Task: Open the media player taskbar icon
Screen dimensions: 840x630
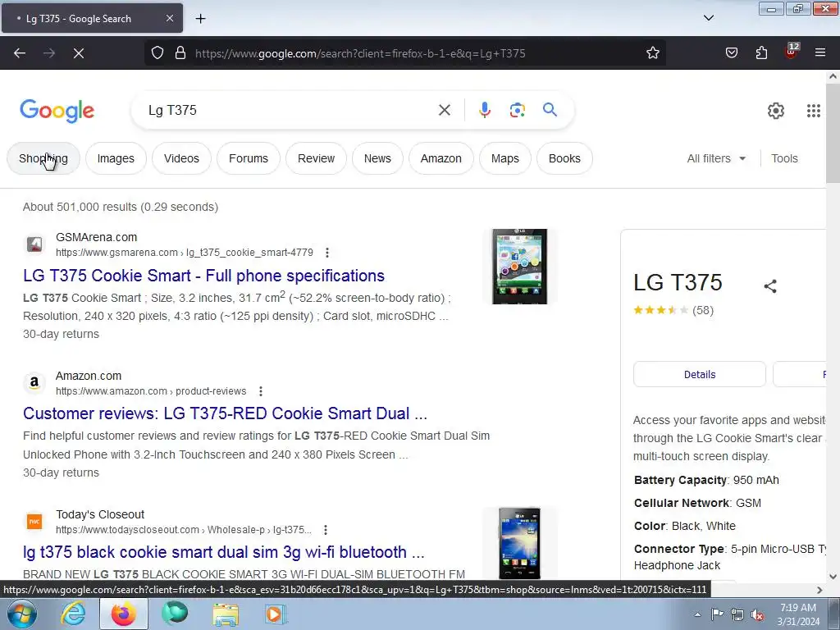Action: click(276, 614)
